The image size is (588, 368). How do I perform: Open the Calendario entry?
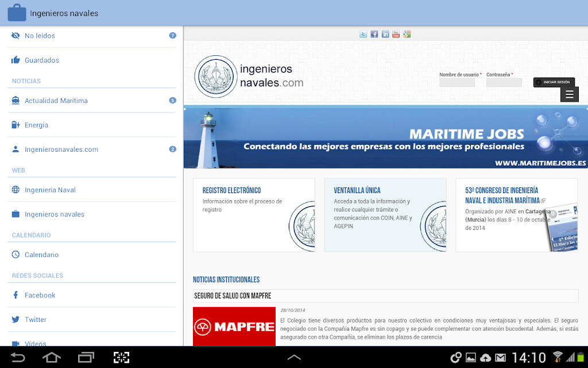tap(92, 255)
